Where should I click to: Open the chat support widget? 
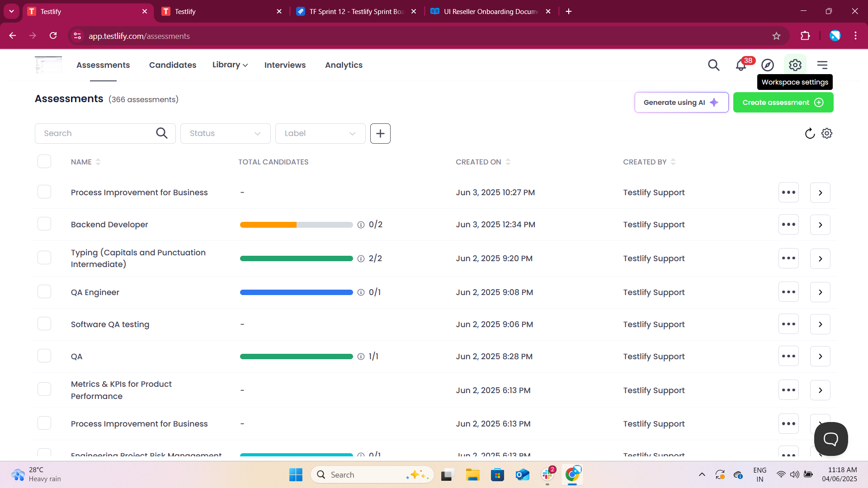tap(830, 439)
